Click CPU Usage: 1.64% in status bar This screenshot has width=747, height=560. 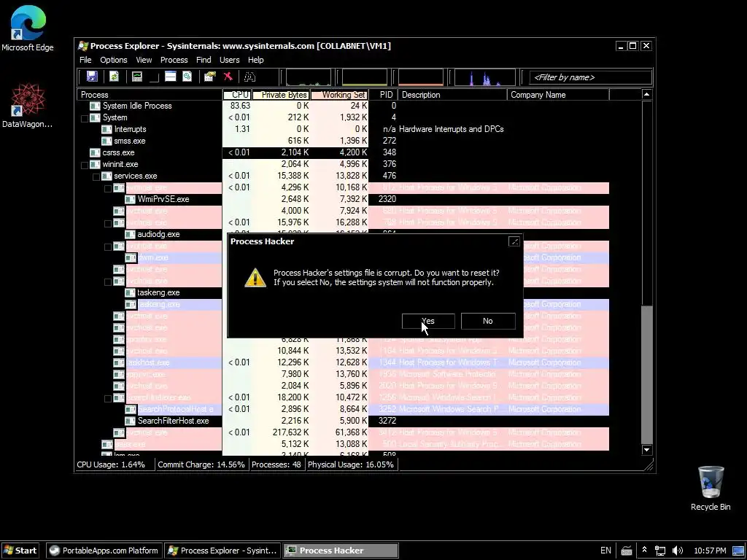tap(111, 464)
